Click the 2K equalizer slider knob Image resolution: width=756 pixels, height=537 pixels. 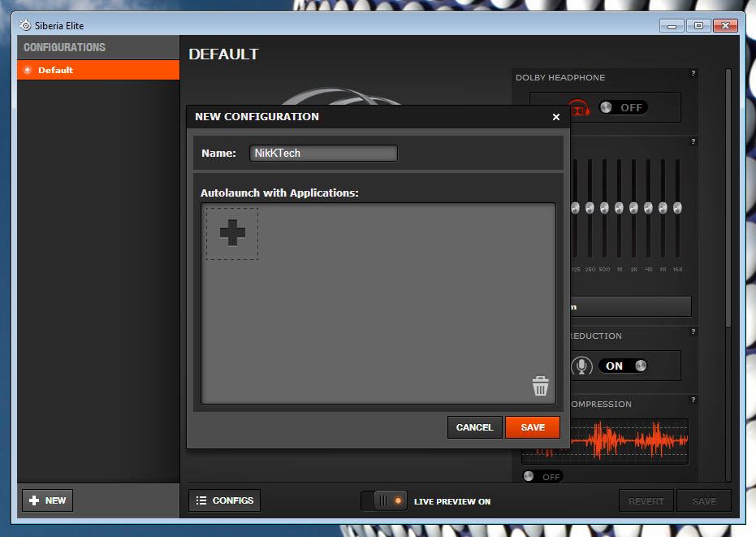(633, 208)
